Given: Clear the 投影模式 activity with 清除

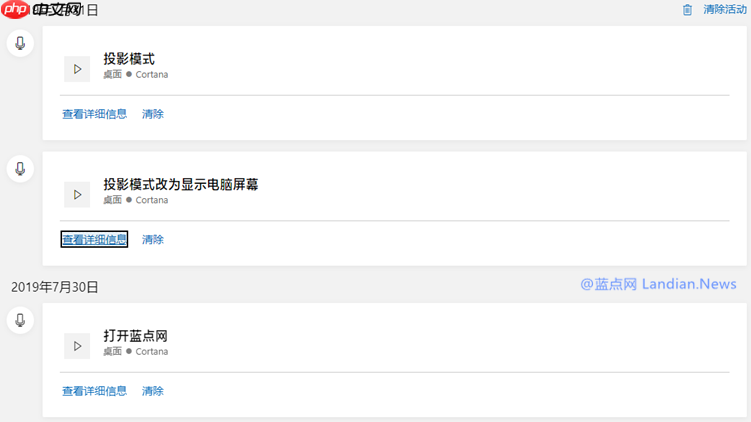Looking at the screenshot, I should click(153, 114).
